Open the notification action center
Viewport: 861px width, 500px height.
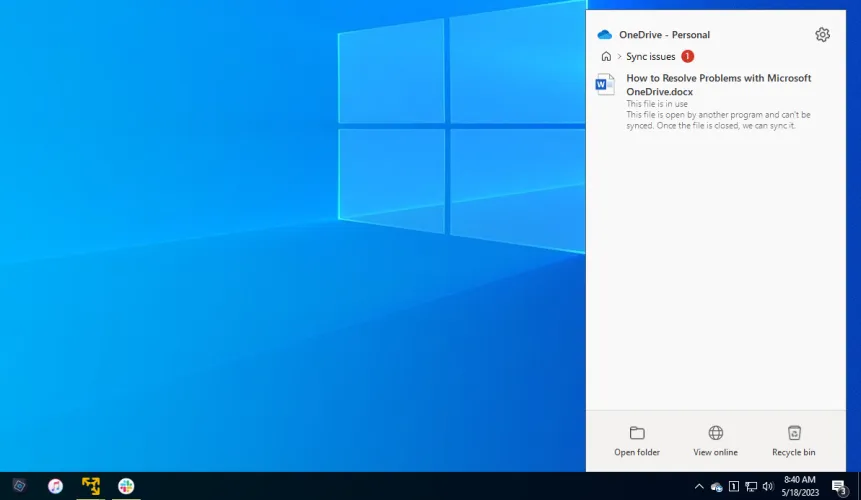coord(840,487)
